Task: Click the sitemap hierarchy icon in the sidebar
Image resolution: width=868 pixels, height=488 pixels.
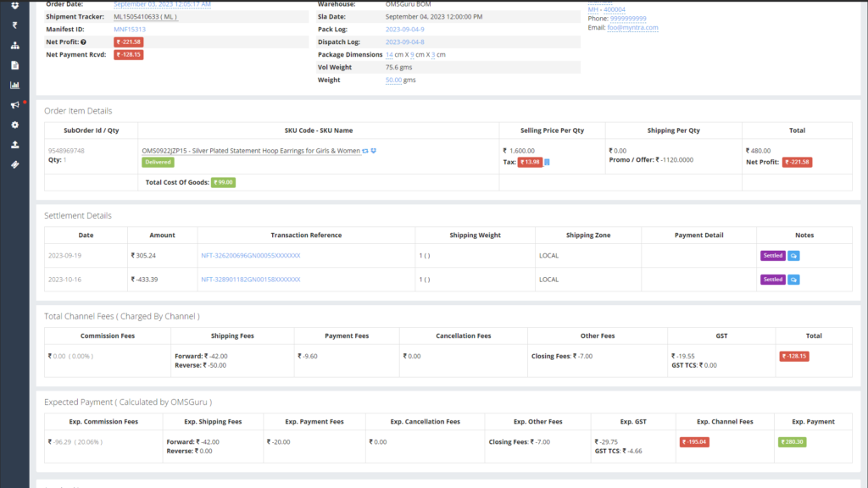Action: pos(14,45)
